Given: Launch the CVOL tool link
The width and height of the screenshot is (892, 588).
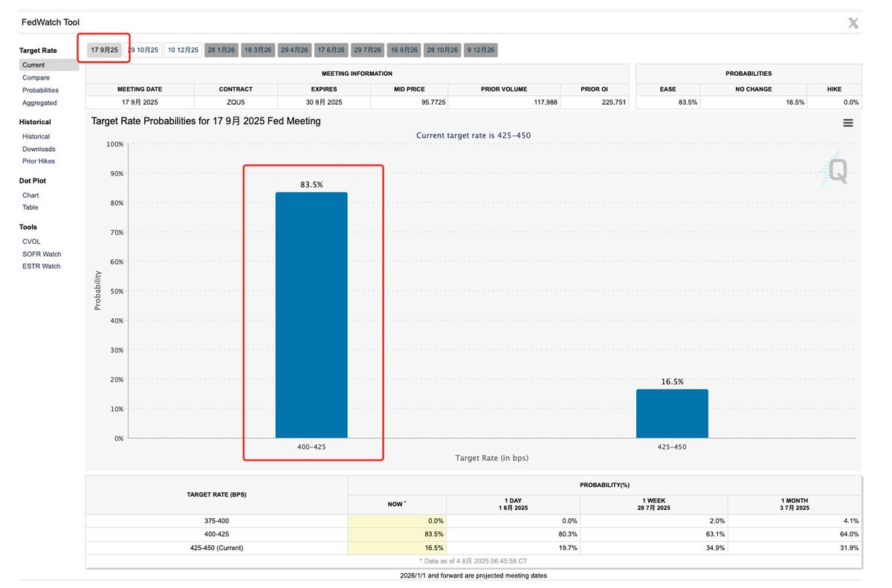Looking at the screenshot, I should point(31,242).
